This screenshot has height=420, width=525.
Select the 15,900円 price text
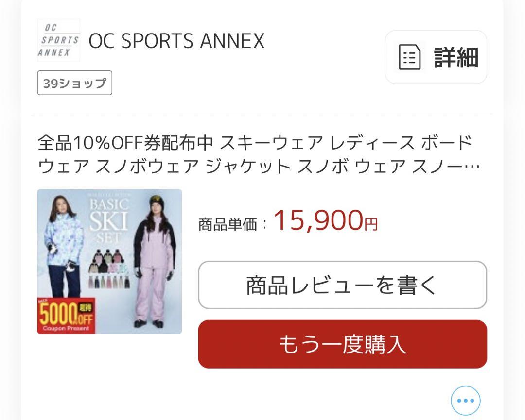coord(325,221)
